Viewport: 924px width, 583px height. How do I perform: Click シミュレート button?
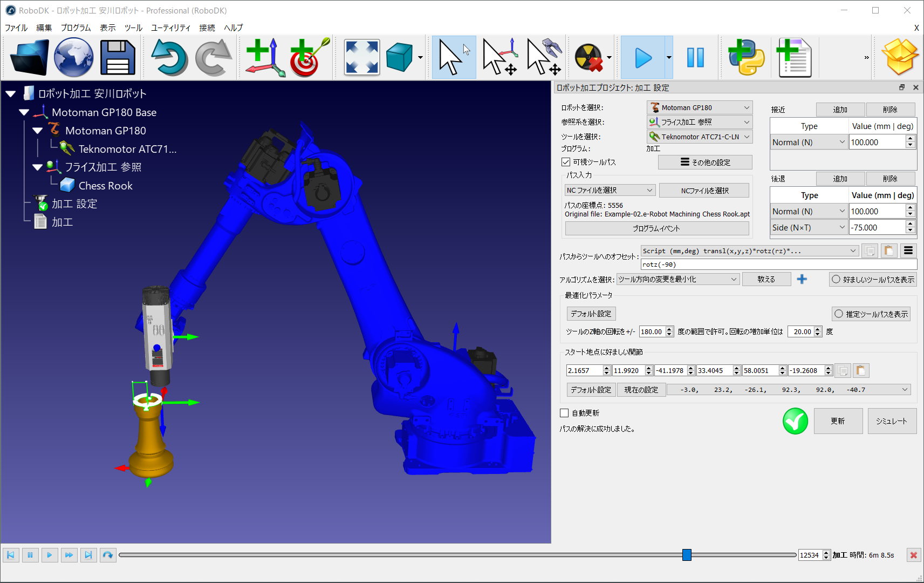pos(892,421)
